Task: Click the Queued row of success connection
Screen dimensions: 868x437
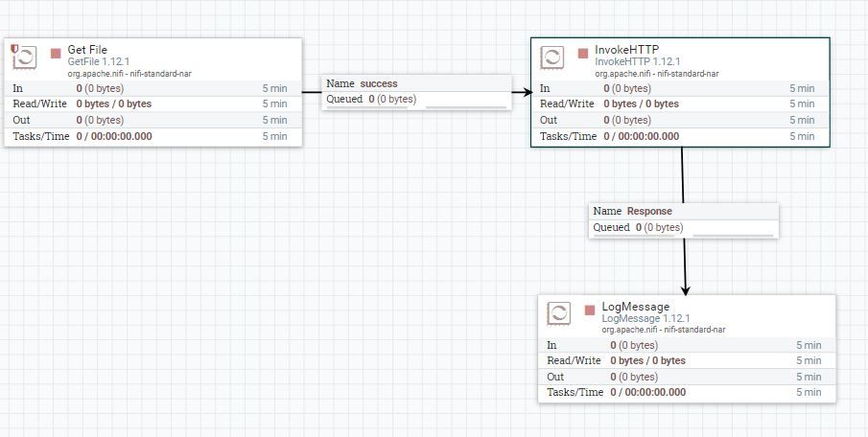Action: pos(417,100)
